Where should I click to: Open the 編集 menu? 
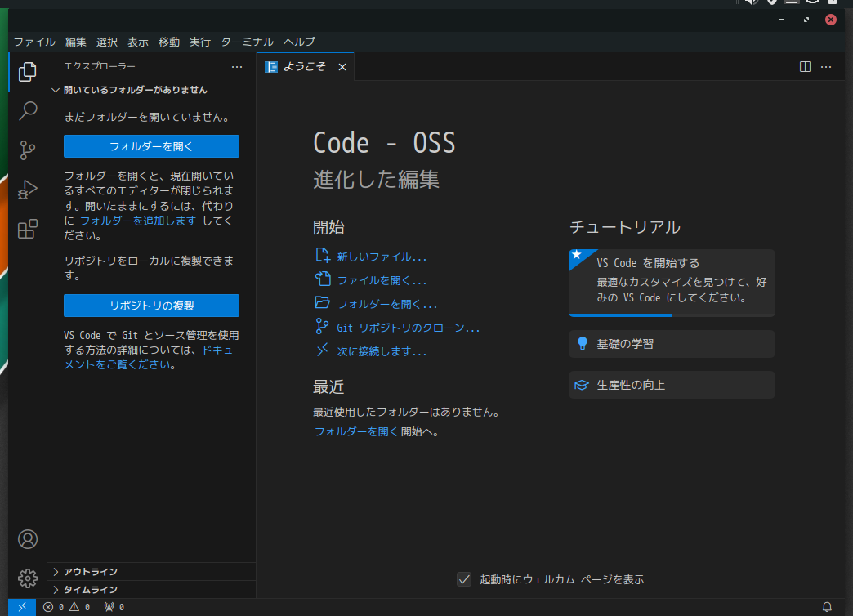76,42
